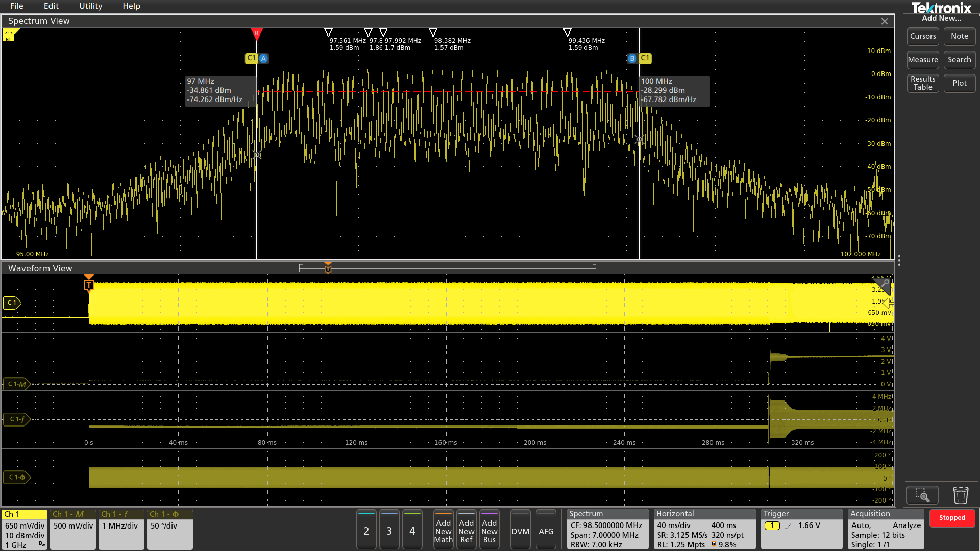
Task: Open the Trigger settings badge
Action: coord(801,530)
